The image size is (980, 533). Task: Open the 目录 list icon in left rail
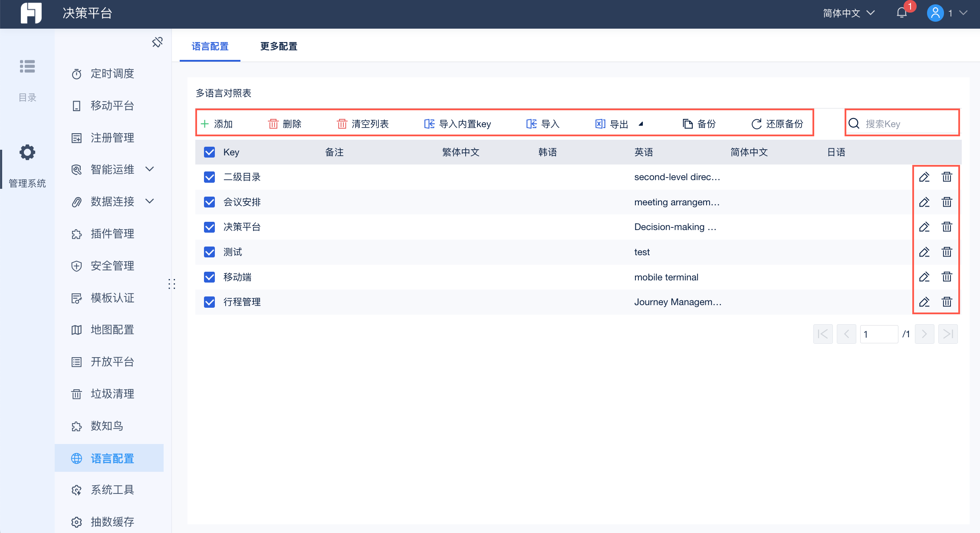[27, 66]
